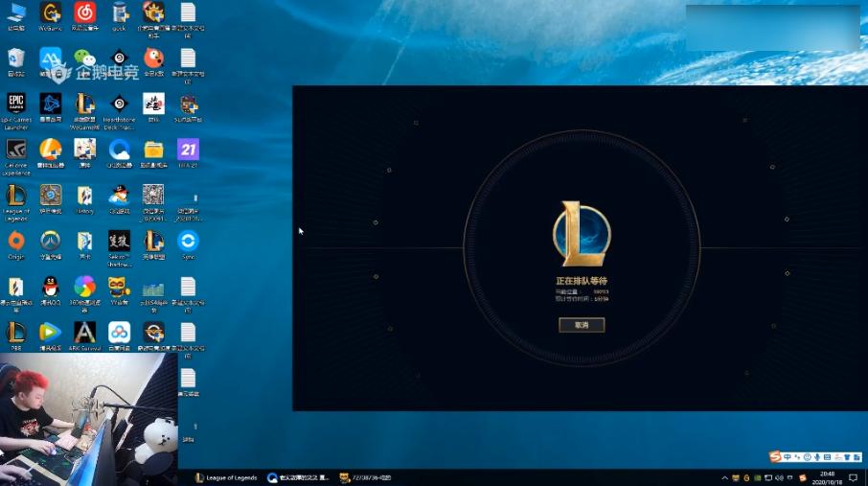Open the PBE League client shortcut
868x486 pixels.
[x=16, y=336]
